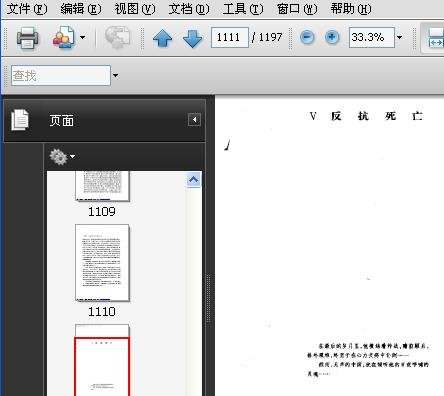
Task: Click the greyed-out globe icon
Action: (117, 37)
